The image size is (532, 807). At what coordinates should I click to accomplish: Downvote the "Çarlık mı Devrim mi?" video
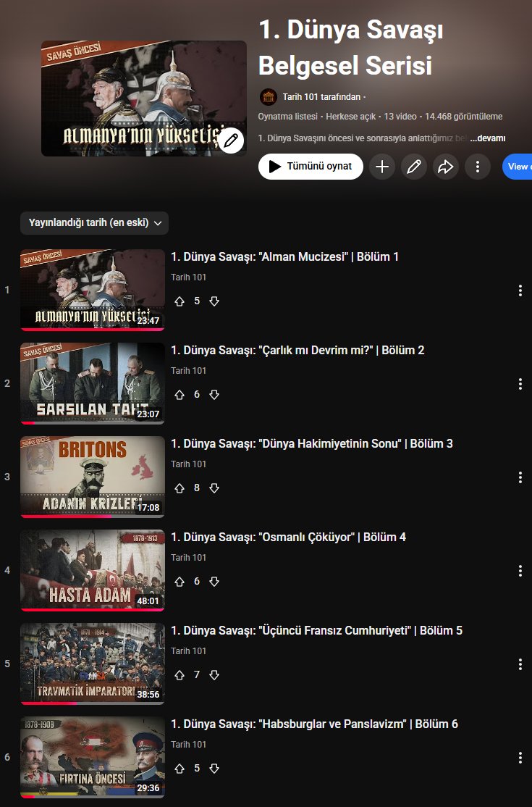click(214, 395)
